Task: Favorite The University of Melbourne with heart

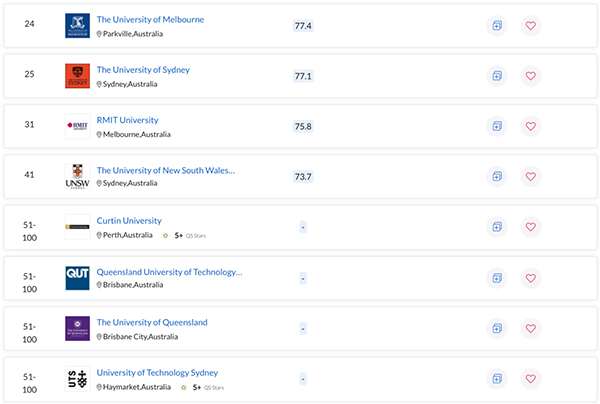Action: pos(531,26)
